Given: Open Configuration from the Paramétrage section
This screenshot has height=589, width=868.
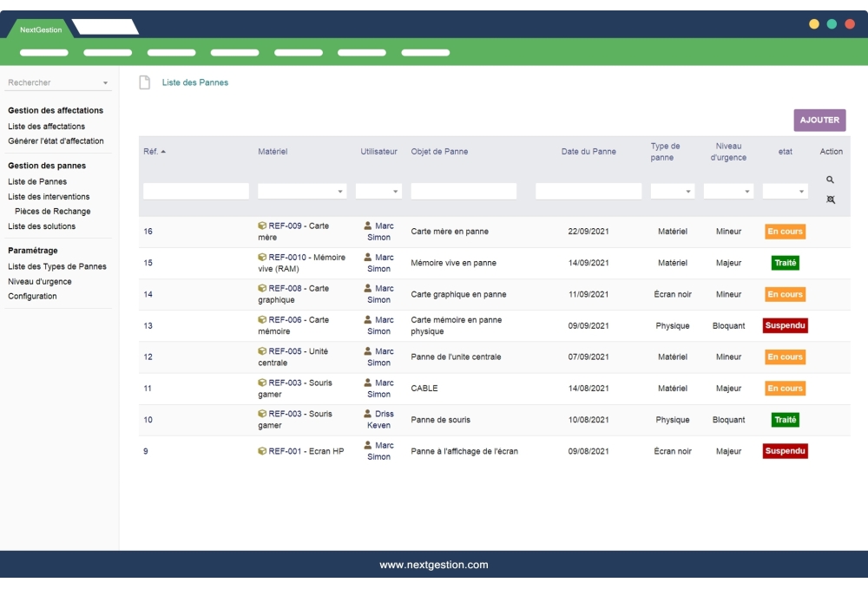Looking at the screenshot, I should pos(32,296).
